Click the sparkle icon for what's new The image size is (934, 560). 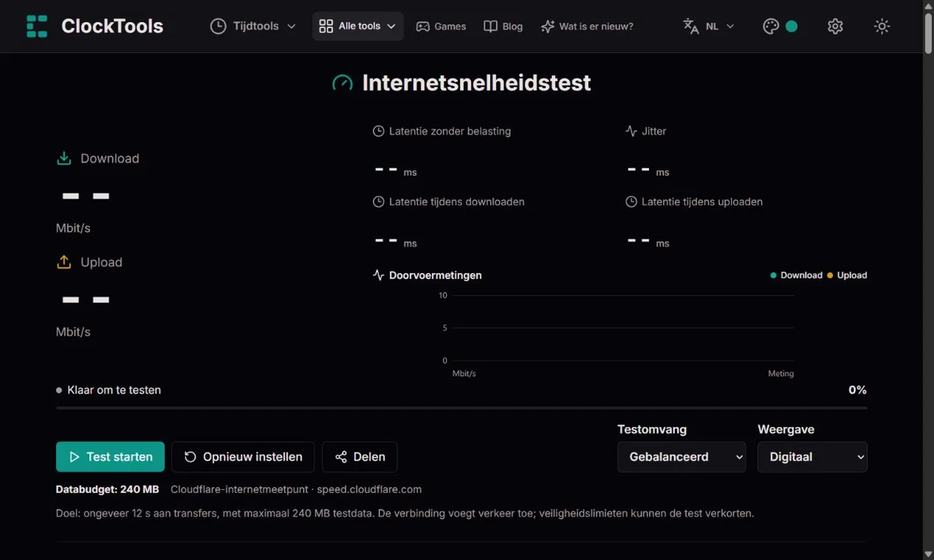point(548,26)
